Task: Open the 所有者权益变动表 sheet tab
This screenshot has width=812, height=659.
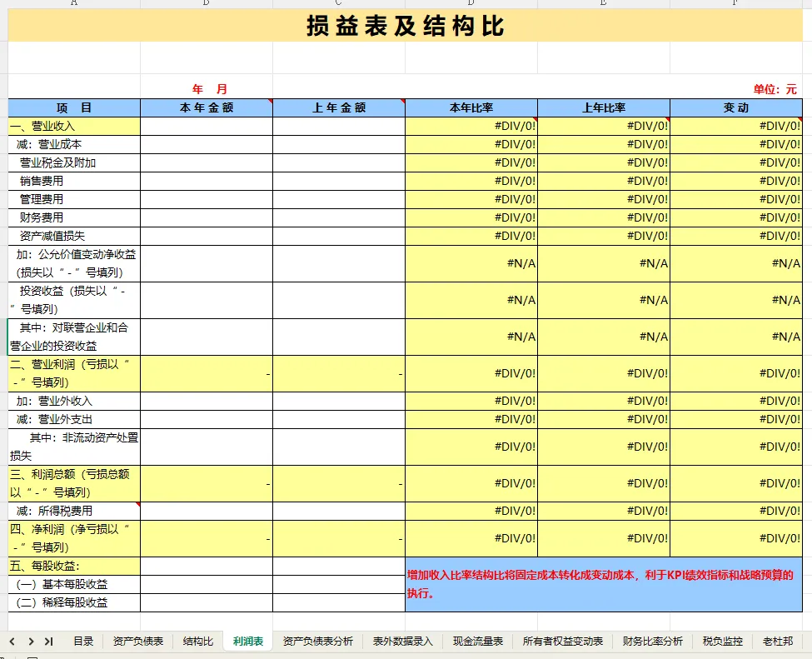Action: tap(563, 642)
